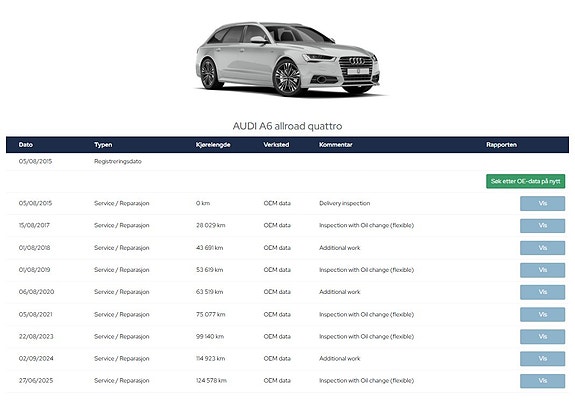Image resolution: width=575 pixels, height=404 pixels.
Task: Click the green 'Søk etter OE-data på nytt' button
Action: (x=525, y=181)
